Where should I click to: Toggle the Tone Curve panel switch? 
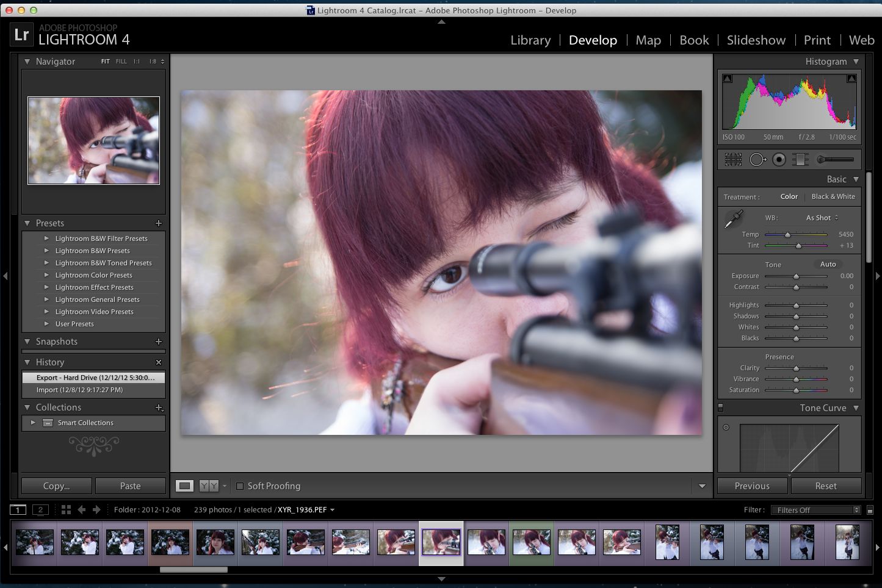[x=721, y=407]
